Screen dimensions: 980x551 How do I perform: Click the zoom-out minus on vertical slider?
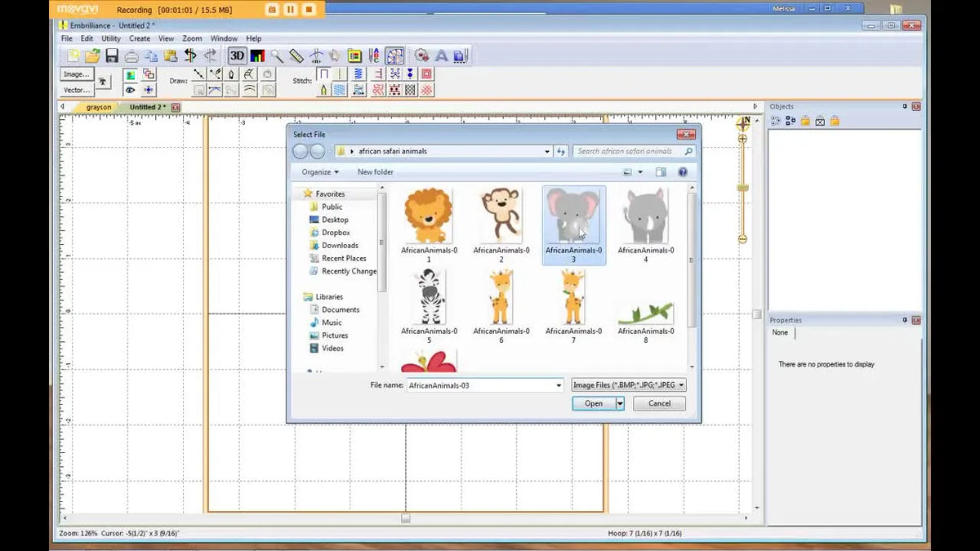(x=742, y=238)
